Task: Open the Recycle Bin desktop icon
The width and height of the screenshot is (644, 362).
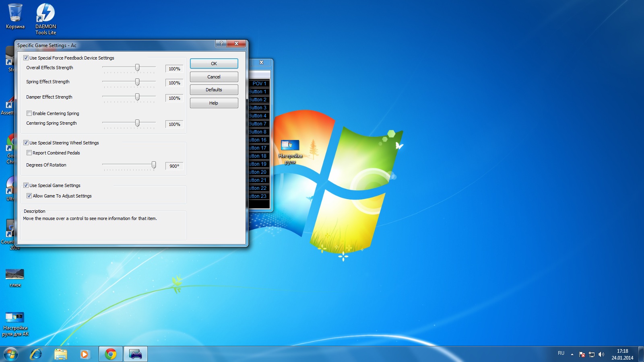Action: (x=15, y=16)
